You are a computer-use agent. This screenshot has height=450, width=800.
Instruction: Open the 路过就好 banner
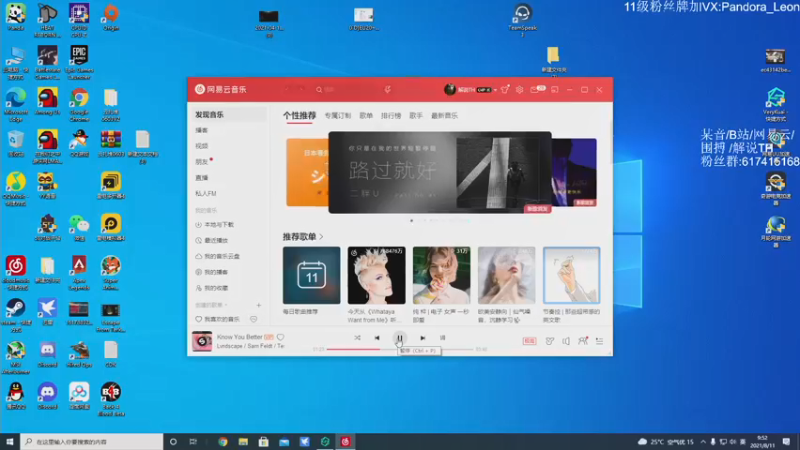point(440,172)
